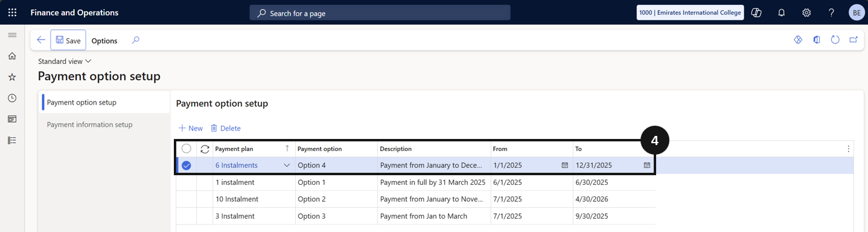Click the Description column header

coord(434,149)
